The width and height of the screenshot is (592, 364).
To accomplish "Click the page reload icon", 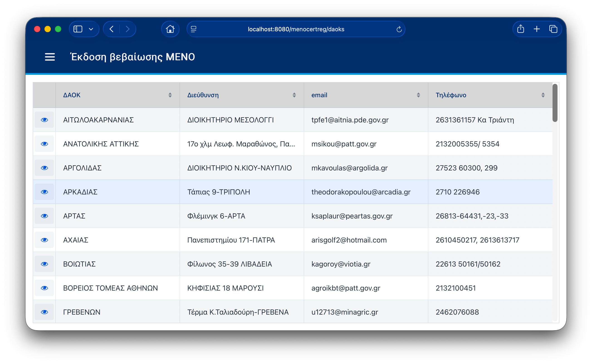I will [399, 29].
